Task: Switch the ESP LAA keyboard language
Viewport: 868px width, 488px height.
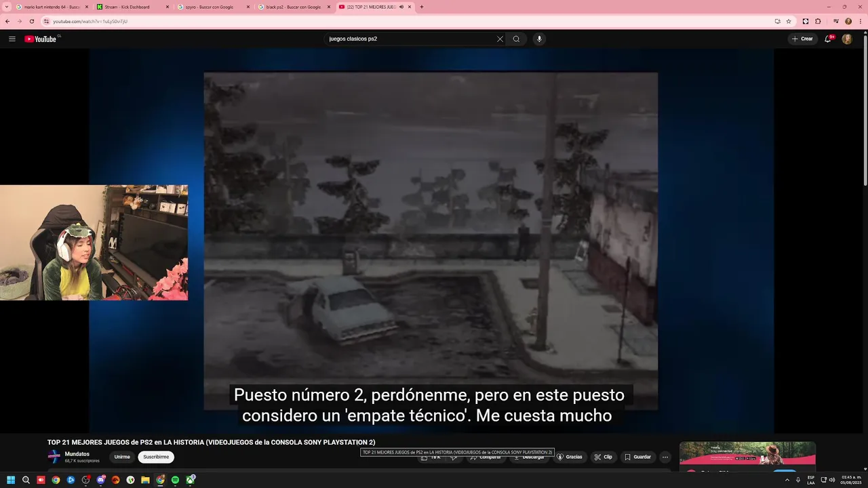Action: pos(811,480)
